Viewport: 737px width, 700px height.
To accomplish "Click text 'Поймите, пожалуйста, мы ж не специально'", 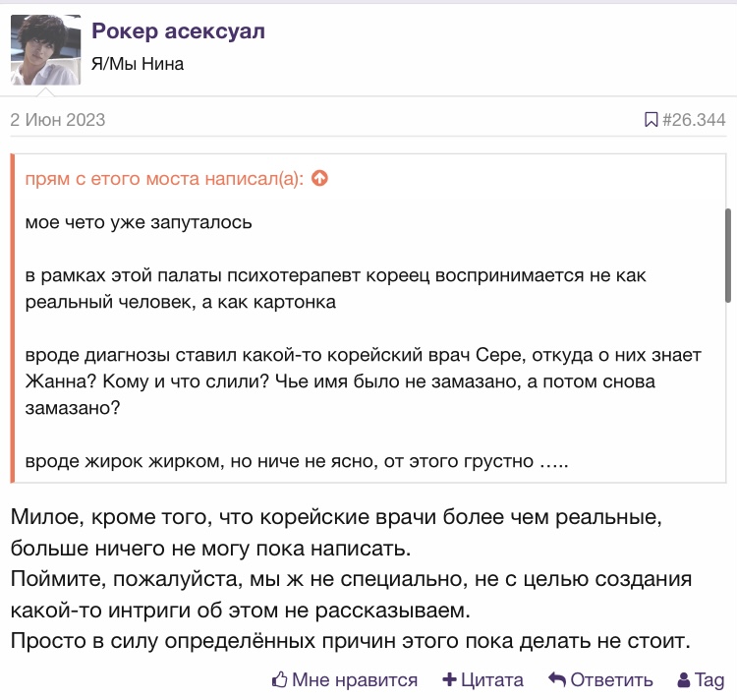I will (239, 579).
